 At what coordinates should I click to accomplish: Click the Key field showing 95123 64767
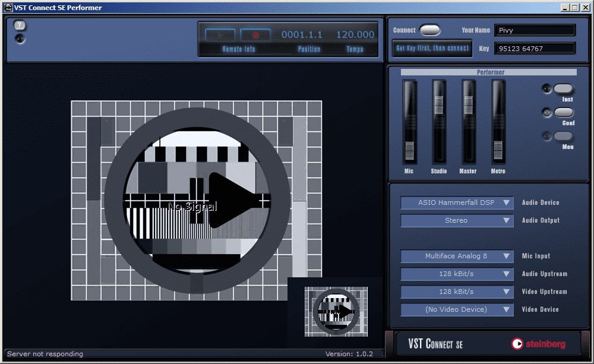tap(535, 49)
